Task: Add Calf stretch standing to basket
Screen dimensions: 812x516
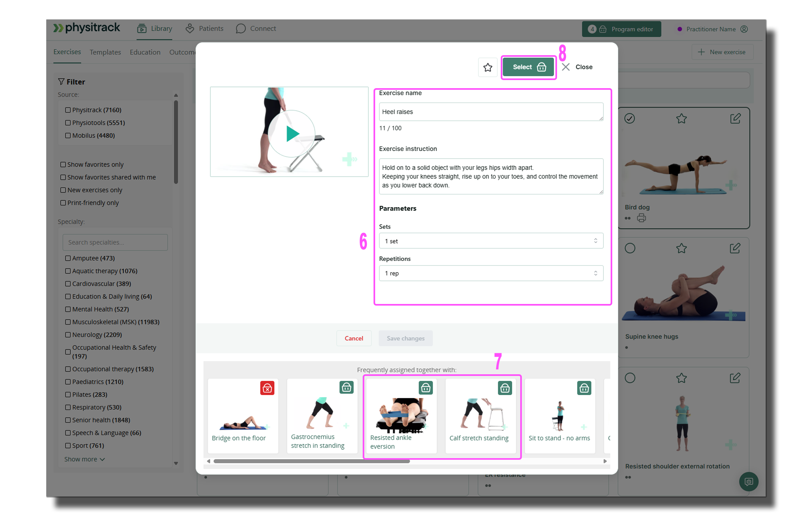Action: point(505,388)
